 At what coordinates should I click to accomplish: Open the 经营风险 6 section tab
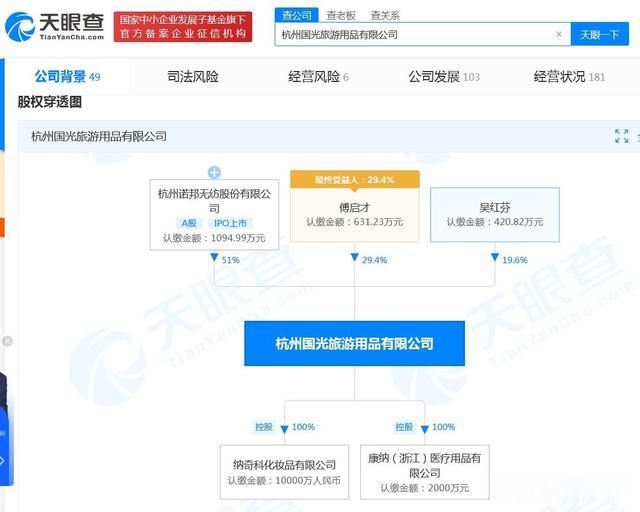318,76
